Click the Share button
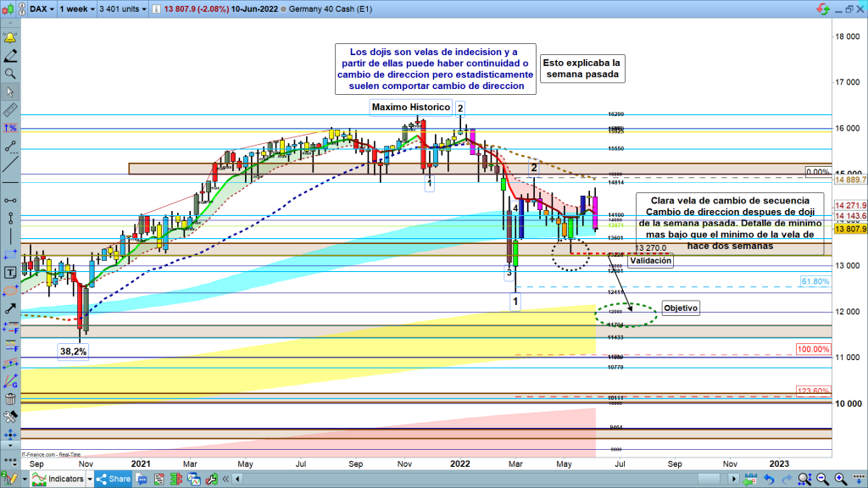This screenshot has width=868, height=488. click(114, 480)
